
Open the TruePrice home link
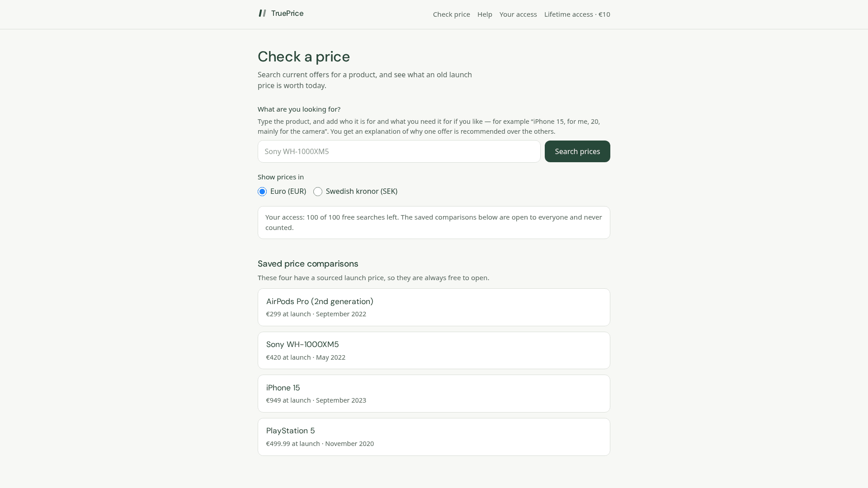click(281, 14)
